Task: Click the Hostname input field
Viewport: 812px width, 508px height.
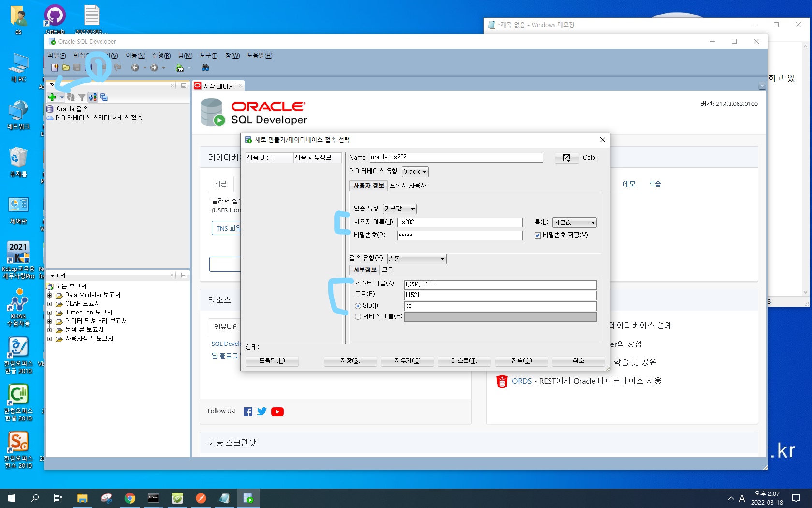Action: (500, 285)
